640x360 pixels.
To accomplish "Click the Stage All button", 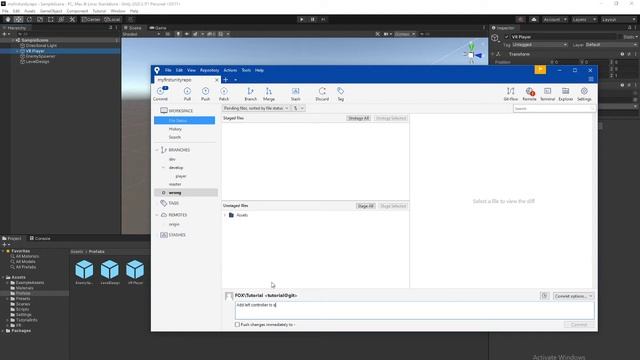I will [365, 206].
